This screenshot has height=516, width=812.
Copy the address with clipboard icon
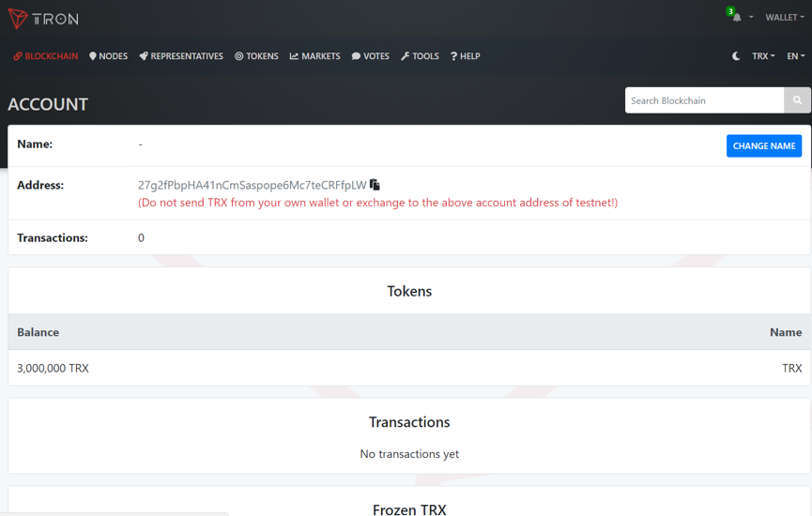(375, 185)
